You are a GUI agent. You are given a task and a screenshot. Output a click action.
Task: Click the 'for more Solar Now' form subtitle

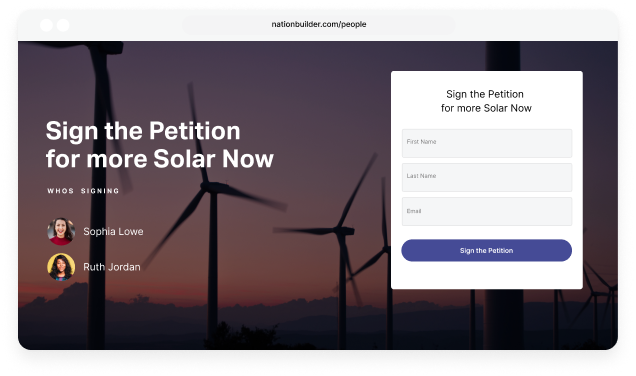click(486, 108)
